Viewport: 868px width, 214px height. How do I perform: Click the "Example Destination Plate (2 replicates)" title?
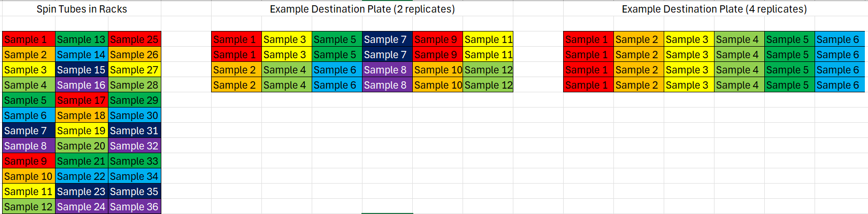(x=362, y=9)
